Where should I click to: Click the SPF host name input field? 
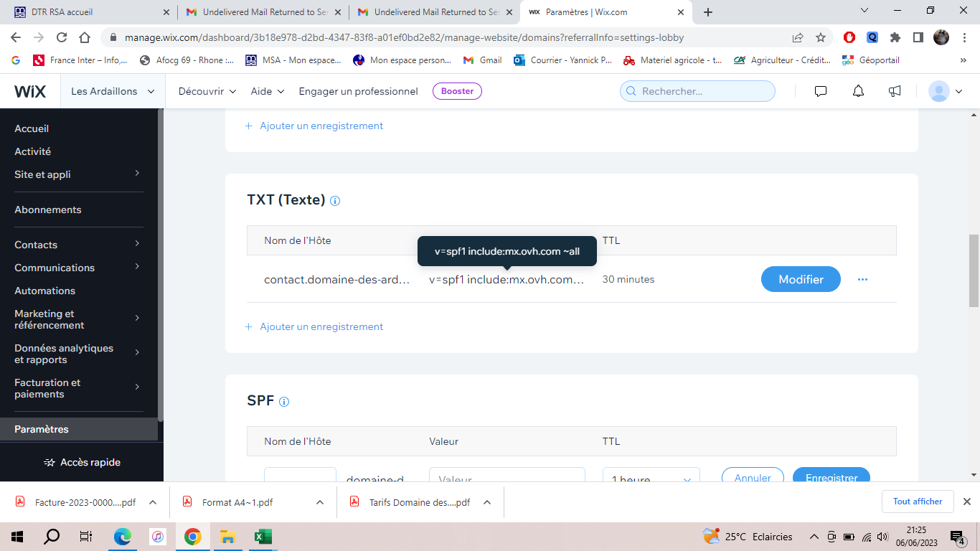tap(300, 475)
